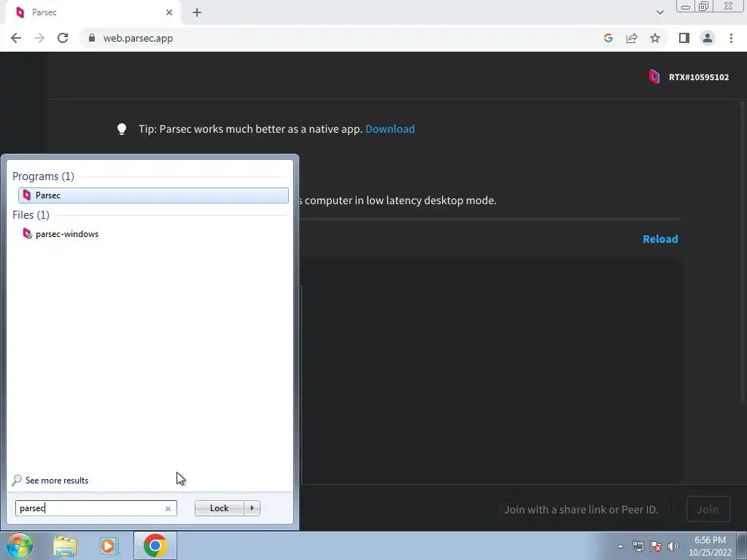The width and height of the screenshot is (747, 560).
Task: Focus the share link or Peer ID field
Action: click(x=584, y=510)
